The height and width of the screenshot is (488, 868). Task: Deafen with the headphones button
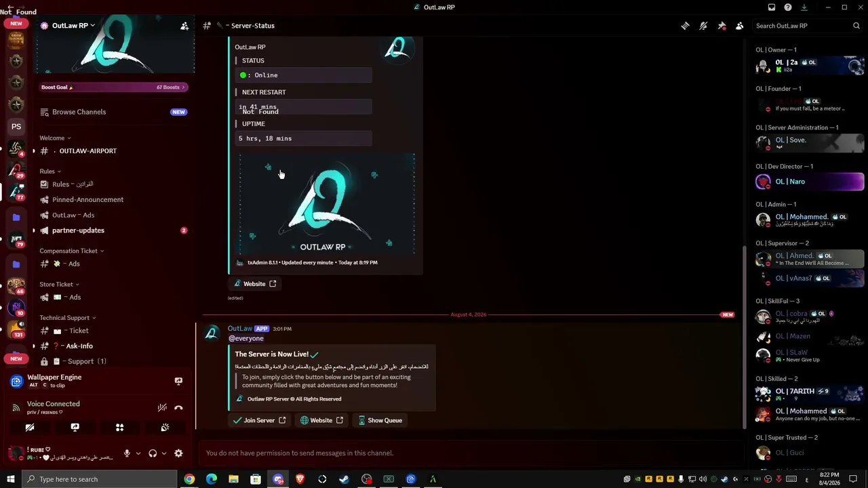(x=153, y=453)
